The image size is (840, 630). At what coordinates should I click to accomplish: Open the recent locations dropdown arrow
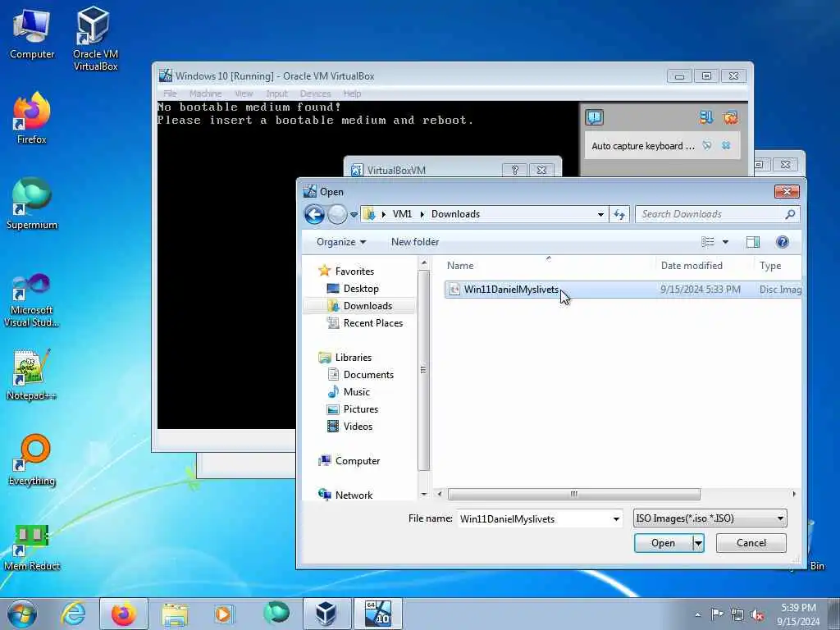coord(354,215)
